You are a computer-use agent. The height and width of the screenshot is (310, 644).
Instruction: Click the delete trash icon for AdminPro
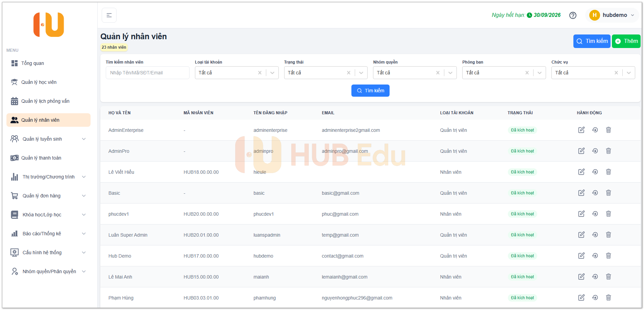pyautogui.click(x=609, y=151)
